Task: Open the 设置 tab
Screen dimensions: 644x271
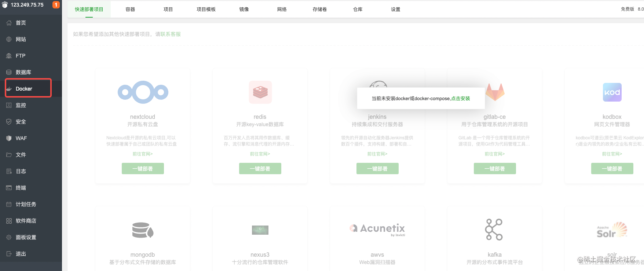Action: tap(396, 9)
